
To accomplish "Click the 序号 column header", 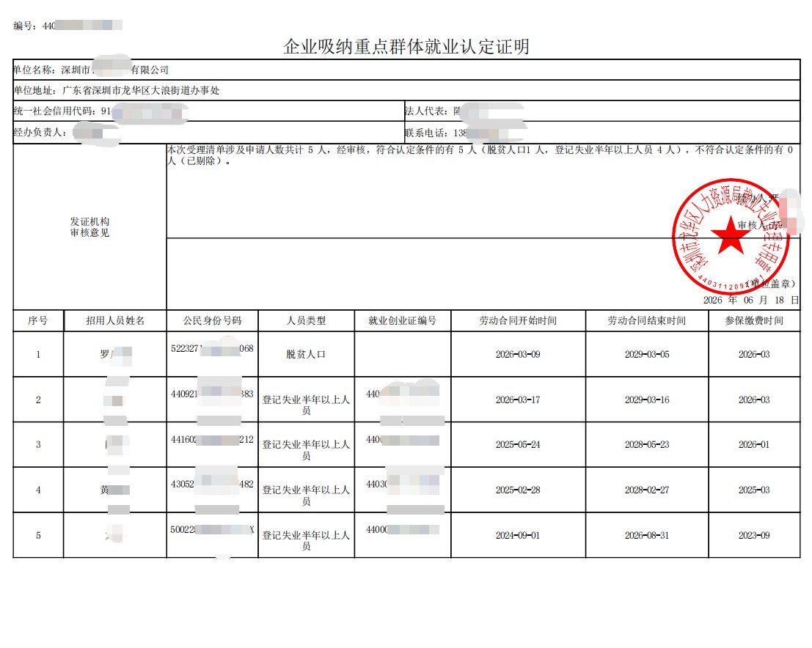I will (38, 321).
